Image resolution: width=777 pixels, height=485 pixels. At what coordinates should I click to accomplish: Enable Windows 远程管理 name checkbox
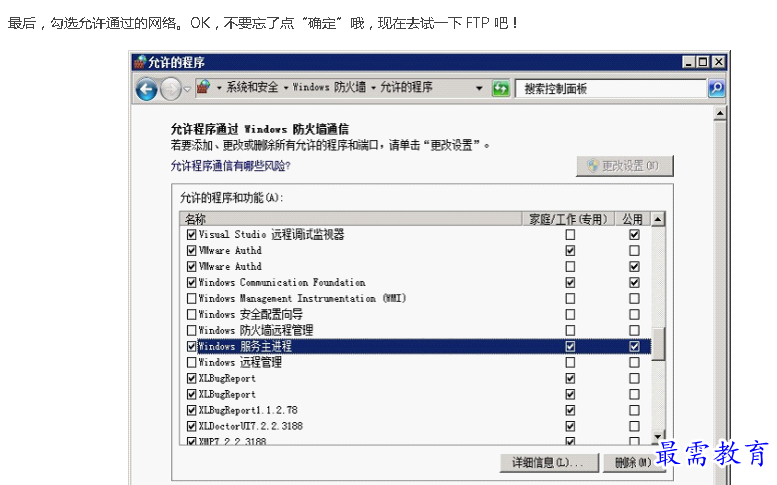191,363
